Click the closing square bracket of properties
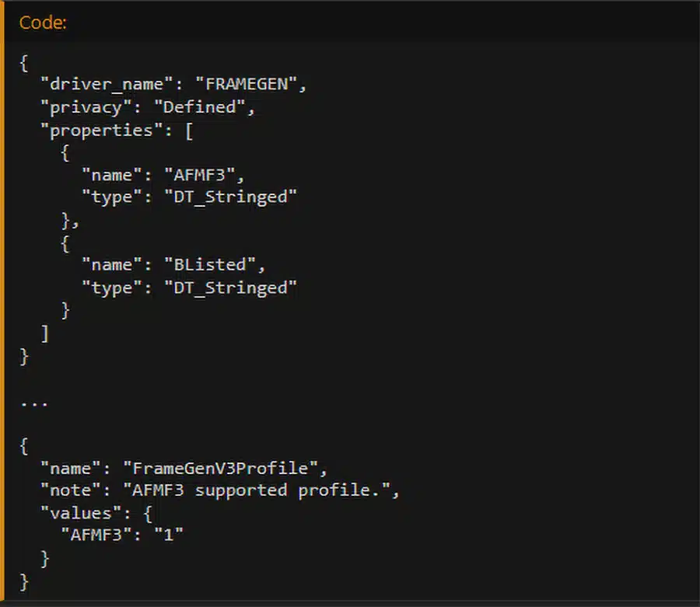Screen dimensions: 700x607 click(45, 333)
